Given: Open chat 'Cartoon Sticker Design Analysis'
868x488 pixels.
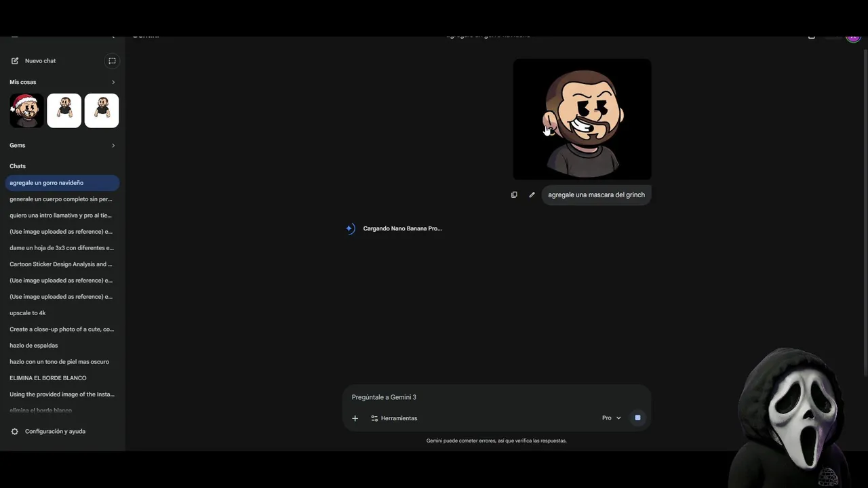Looking at the screenshot, I should (x=62, y=264).
